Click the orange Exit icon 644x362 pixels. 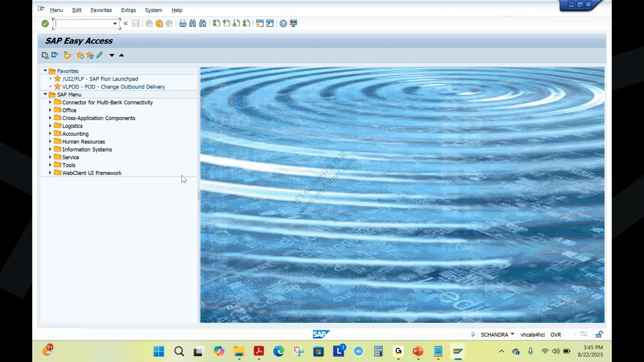[x=159, y=23]
